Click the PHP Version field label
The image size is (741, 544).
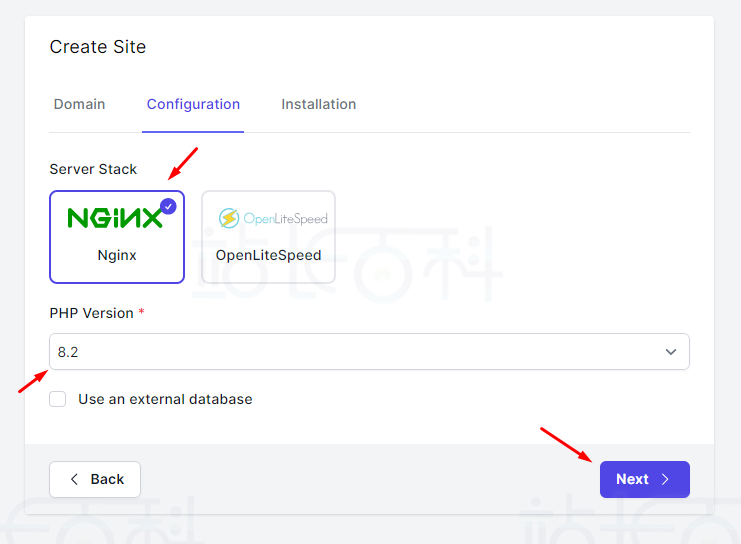92,313
